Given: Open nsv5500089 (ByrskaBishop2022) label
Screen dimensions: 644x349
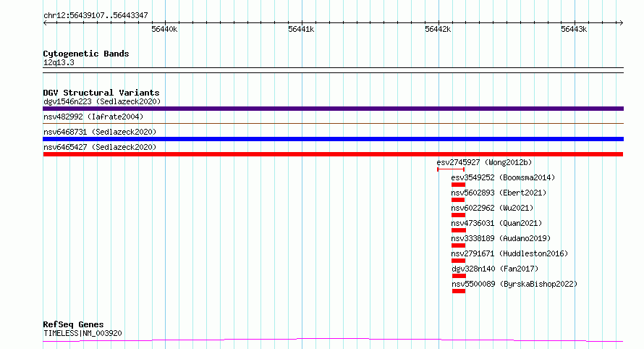Looking at the screenshot, I should 514,284.
